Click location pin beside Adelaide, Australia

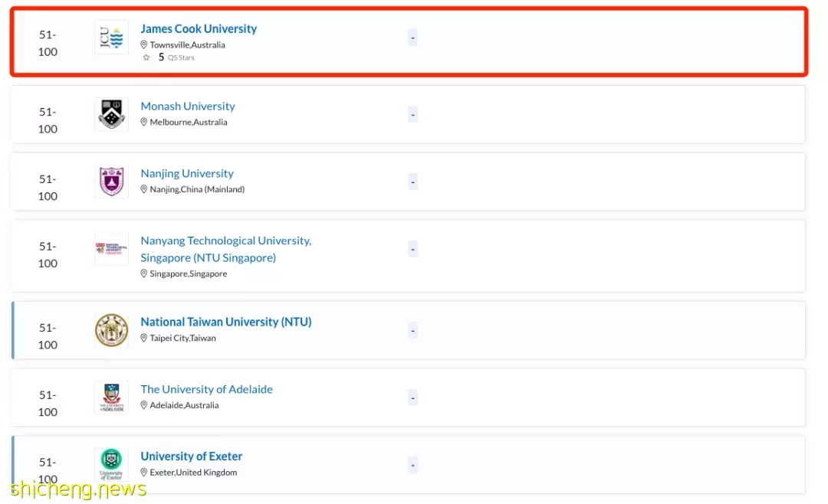pyautogui.click(x=143, y=404)
